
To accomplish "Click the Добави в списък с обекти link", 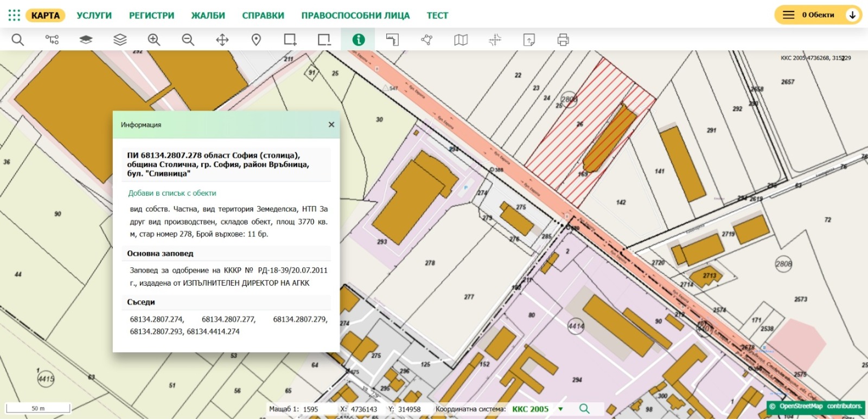I will (172, 193).
